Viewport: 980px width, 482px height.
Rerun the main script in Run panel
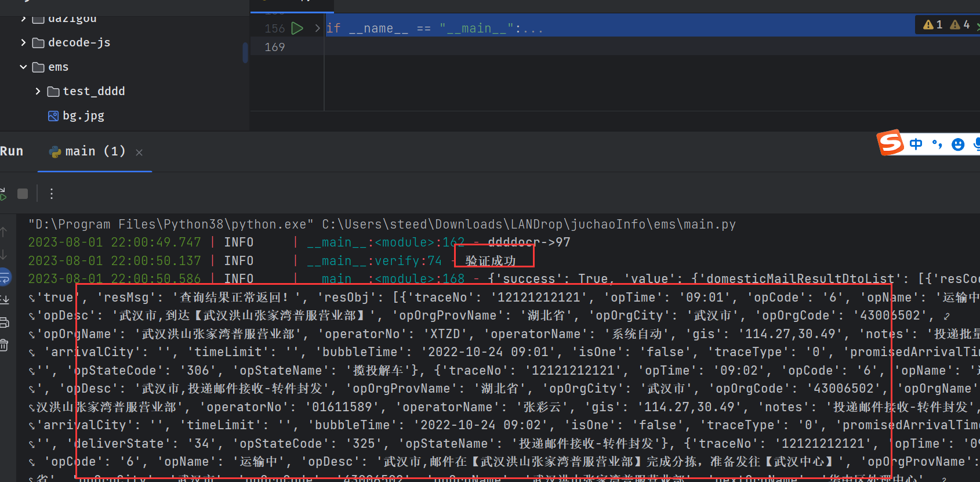coord(2,194)
